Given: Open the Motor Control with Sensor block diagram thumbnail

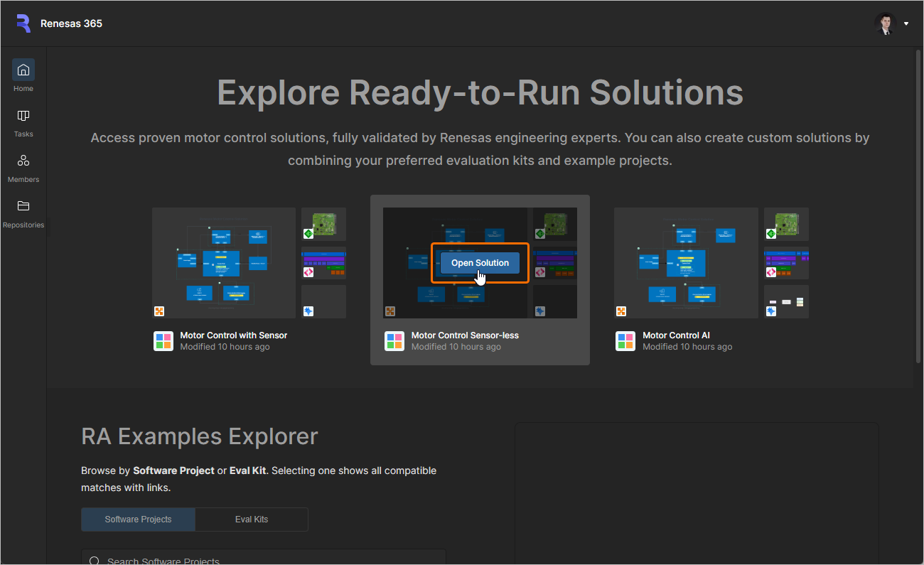Looking at the screenshot, I should [x=224, y=263].
